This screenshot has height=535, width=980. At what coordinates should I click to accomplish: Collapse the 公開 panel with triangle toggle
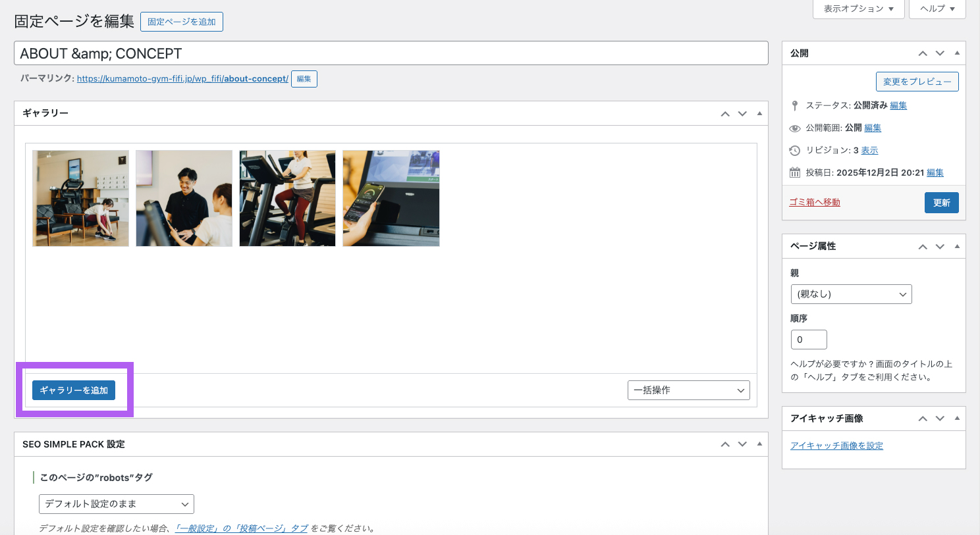click(957, 53)
